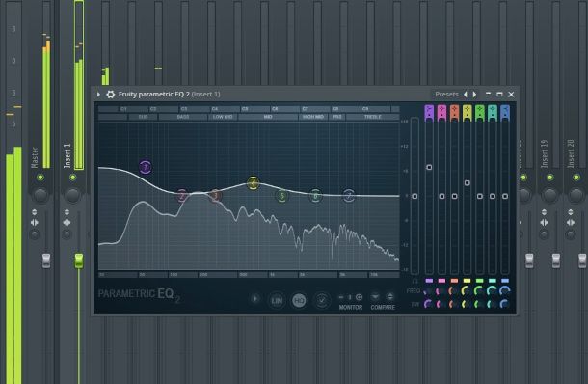Open the blue band 7 type selector

(x=505, y=112)
